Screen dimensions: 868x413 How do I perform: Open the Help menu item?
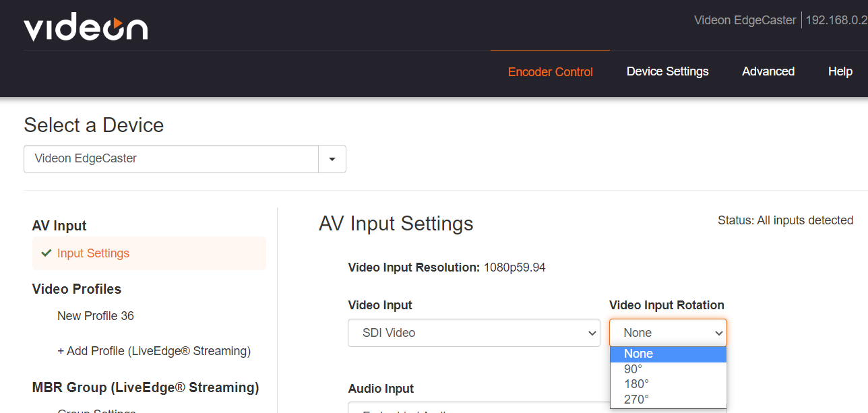point(840,71)
